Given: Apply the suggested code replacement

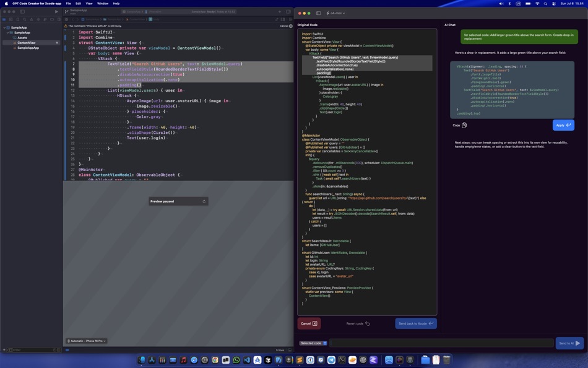Looking at the screenshot, I should click(x=563, y=125).
